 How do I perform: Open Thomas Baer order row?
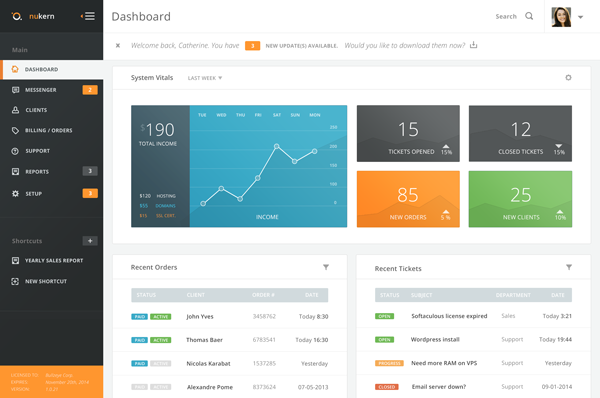(230, 340)
